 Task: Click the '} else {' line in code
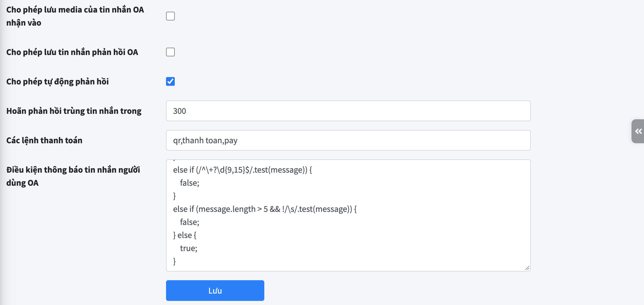[185, 235]
